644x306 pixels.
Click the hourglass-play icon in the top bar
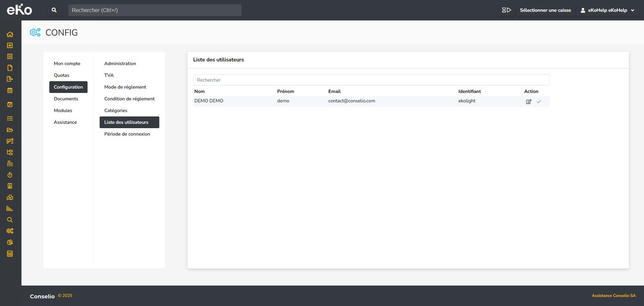click(506, 10)
